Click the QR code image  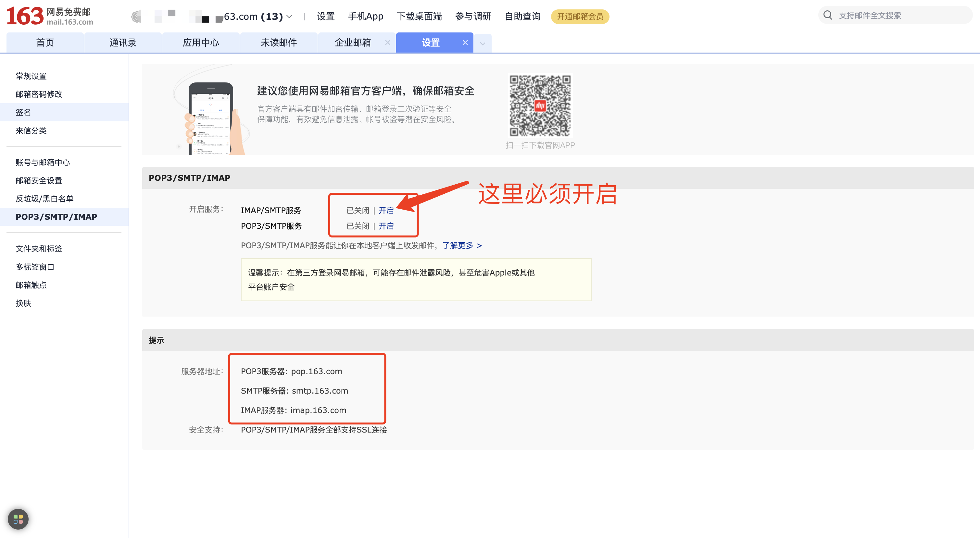coord(540,105)
